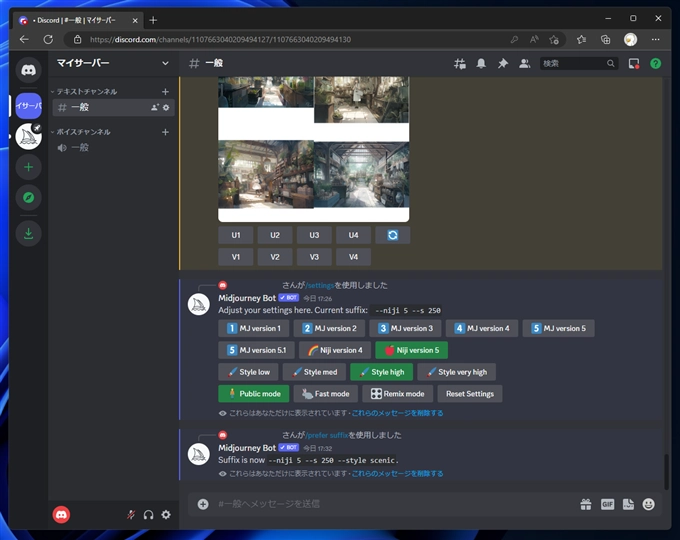
Task: Click Reset Settings button
Action: click(470, 394)
